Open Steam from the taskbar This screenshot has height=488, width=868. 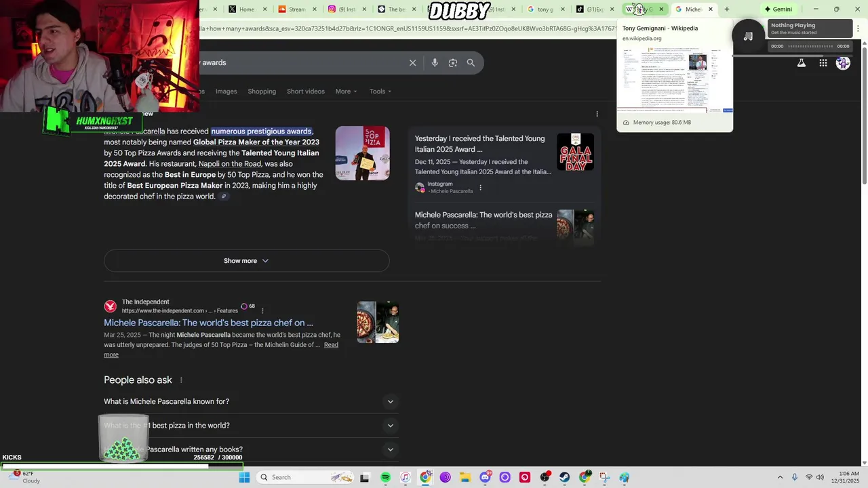564,477
